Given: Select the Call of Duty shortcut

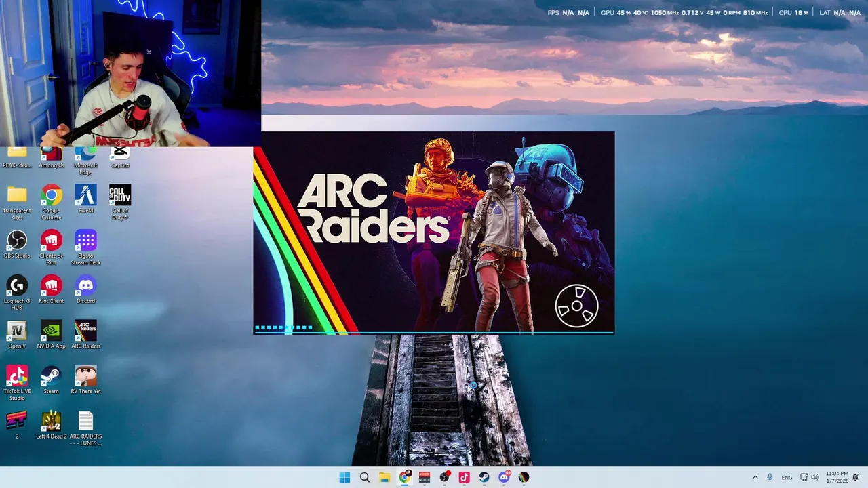Looking at the screenshot, I should 120,202.
